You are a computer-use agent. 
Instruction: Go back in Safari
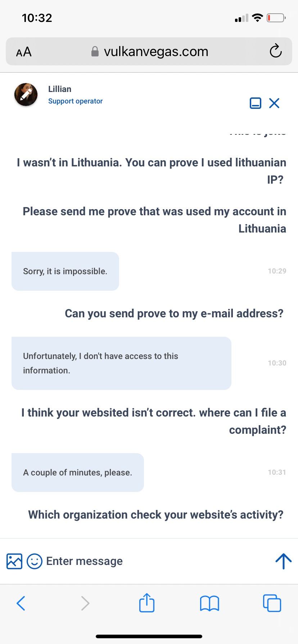21,603
